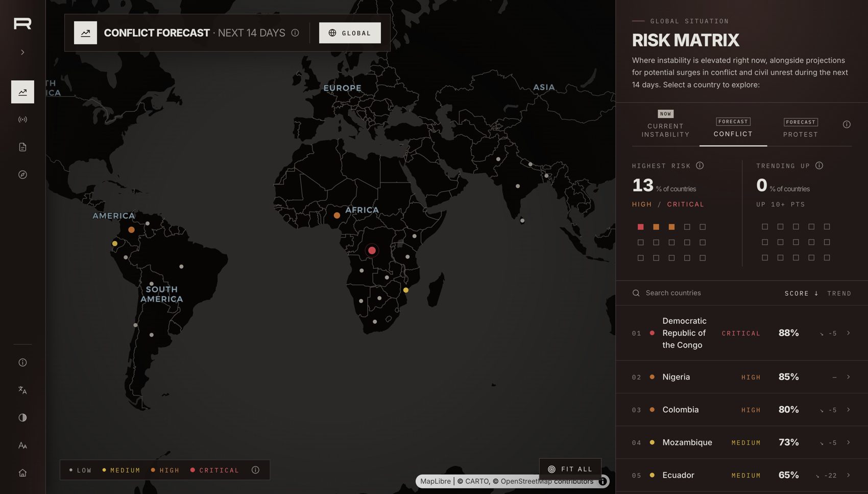Open the forecast chart sidebar icon
Screen dimensions: 868x494
coord(22,92)
